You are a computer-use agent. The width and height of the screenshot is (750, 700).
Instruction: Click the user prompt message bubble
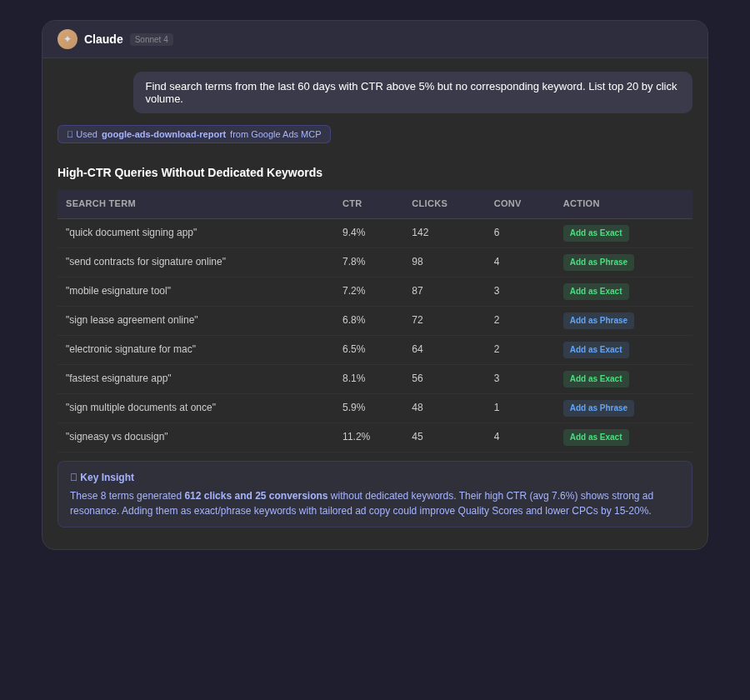click(x=412, y=92)
